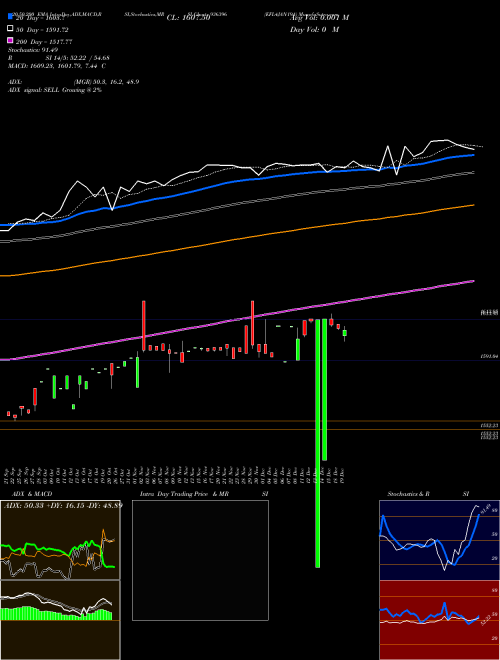The height and width of the screenshot is (660, 500).
Task: Click the 'CL: 1607.50' closing price
Action: coord(188,18)
